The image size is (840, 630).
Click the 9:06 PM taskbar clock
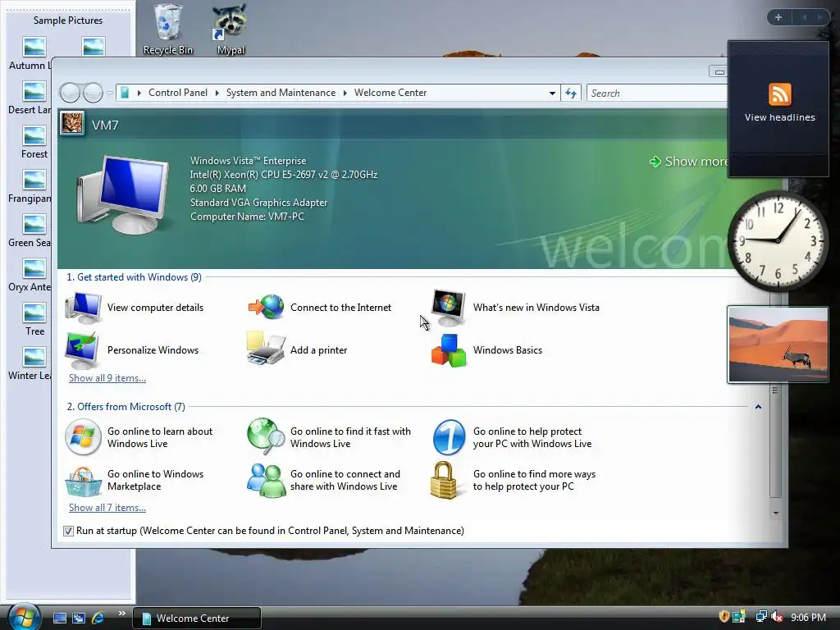pos(808,617)
